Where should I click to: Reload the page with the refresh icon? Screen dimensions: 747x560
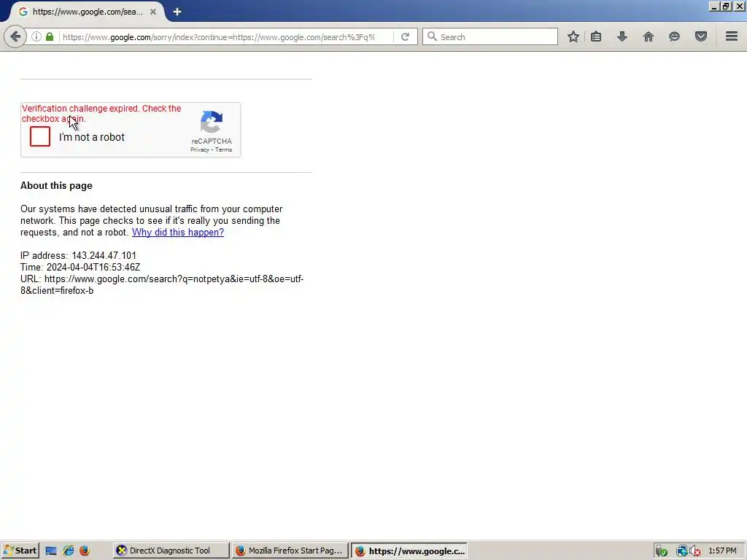point(405,36)
